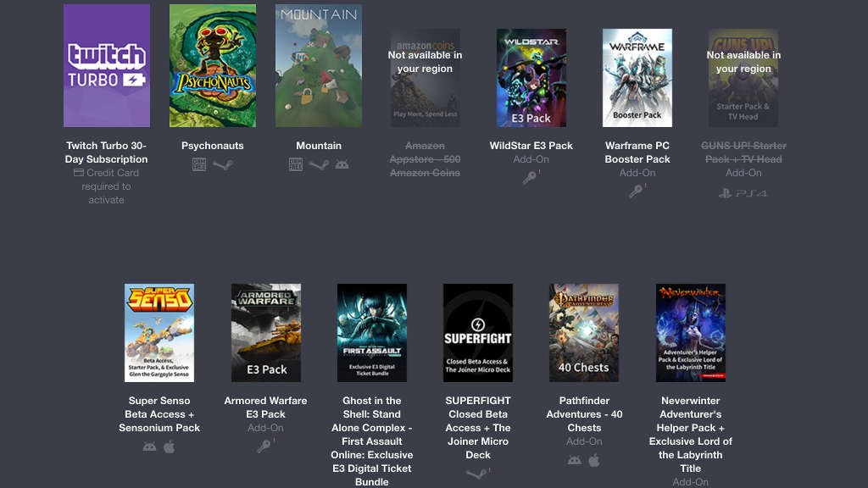Viewport: 868px width, 488px height.
Task: Click the Android icon under Mountain
Action: (342, 164)
